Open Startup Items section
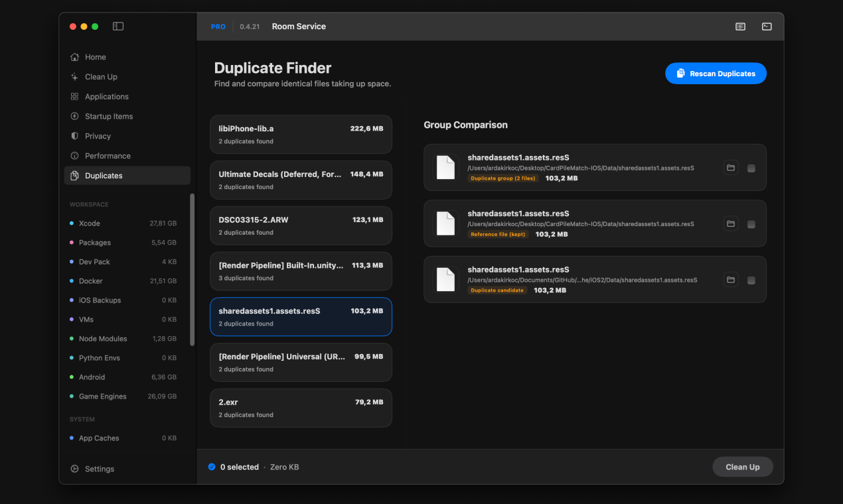Screen dimensions: 843x504 (x=108, y=116)
